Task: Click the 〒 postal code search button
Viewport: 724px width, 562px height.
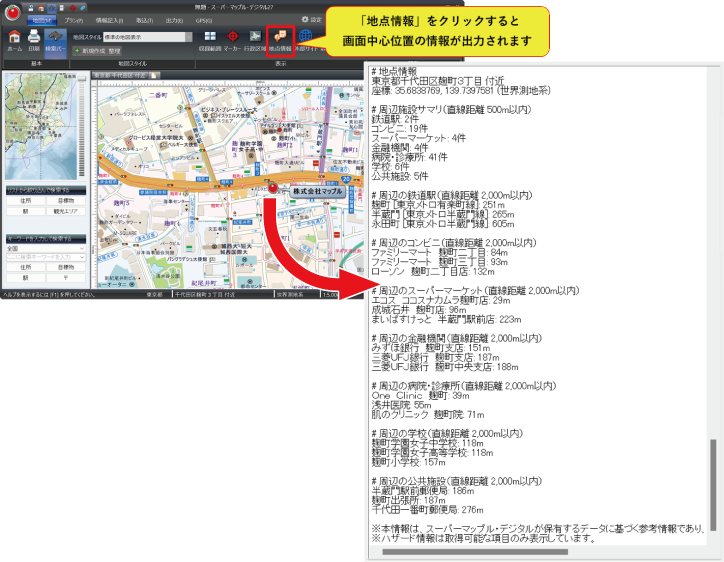Action: pyautogui.click(x=66, y=278)
